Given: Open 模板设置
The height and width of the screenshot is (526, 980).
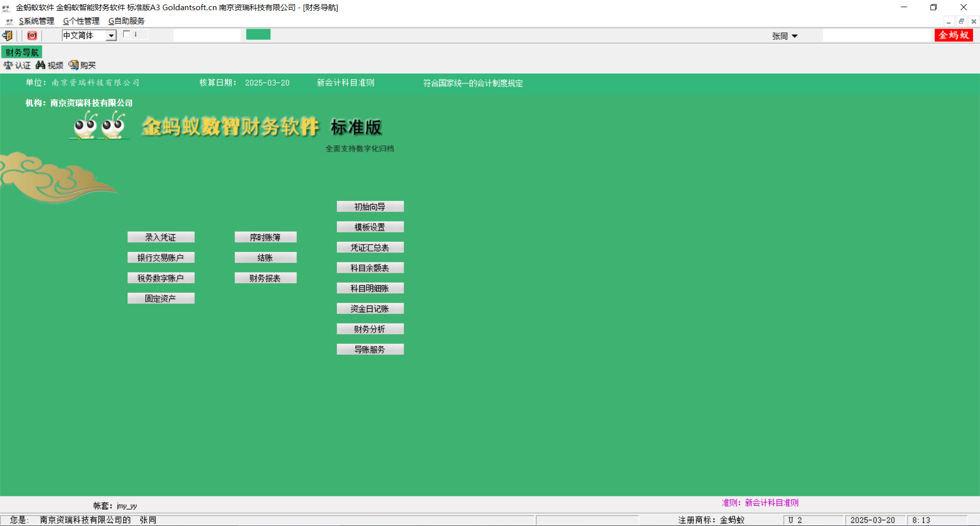Looking at the screenshot, I should click(x=370, y=227).
